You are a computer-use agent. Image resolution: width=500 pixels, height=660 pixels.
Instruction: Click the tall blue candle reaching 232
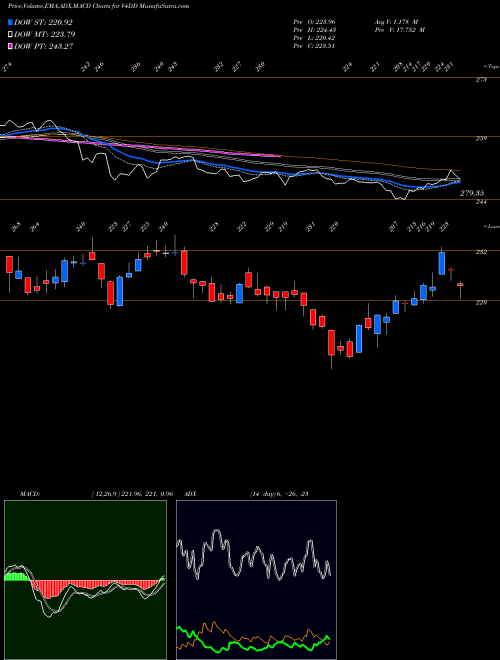441,263
